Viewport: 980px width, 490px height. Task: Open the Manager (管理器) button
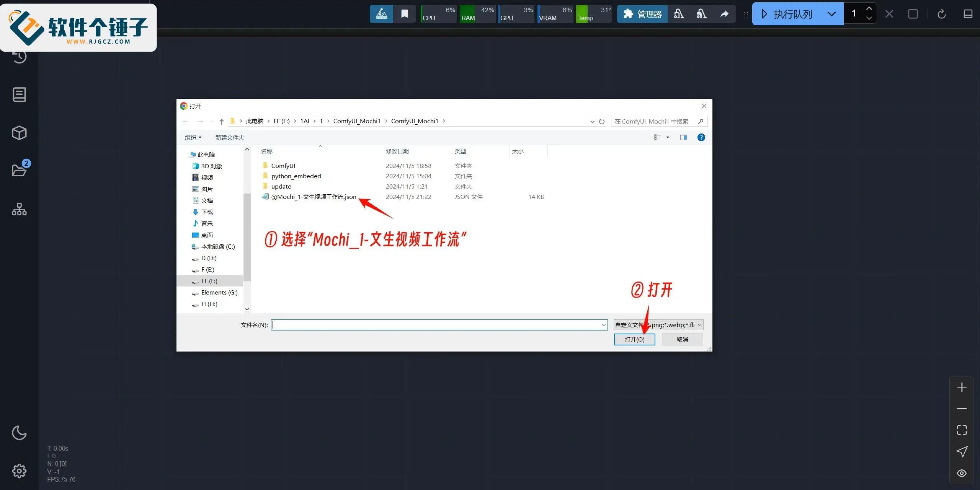coord(642,14)
